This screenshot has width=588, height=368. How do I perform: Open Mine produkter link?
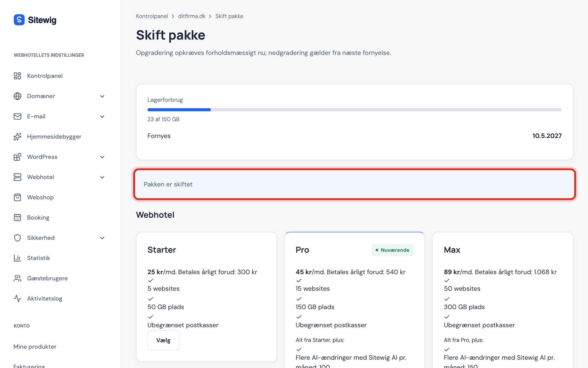coord(35,347)
